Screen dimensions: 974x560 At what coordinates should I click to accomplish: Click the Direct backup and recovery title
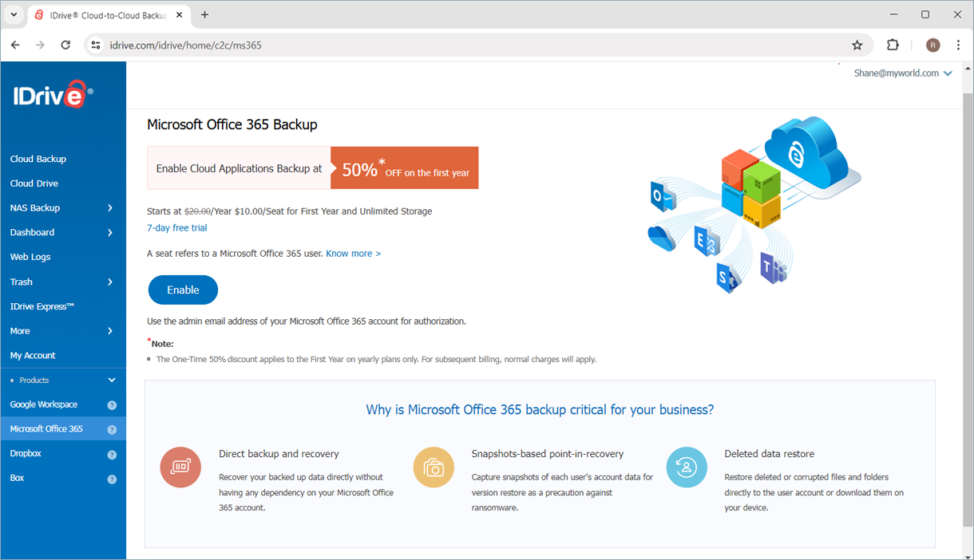279,454
